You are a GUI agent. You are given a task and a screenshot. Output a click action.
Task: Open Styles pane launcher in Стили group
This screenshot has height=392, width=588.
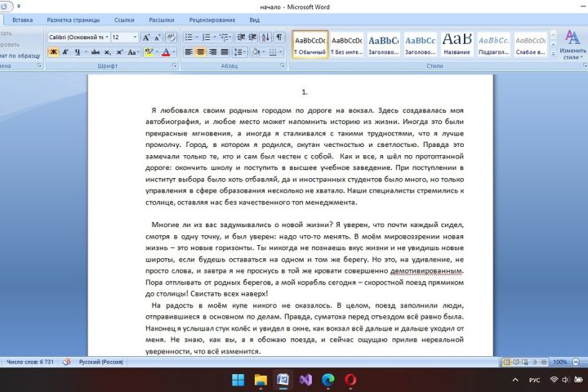point(585,65)
